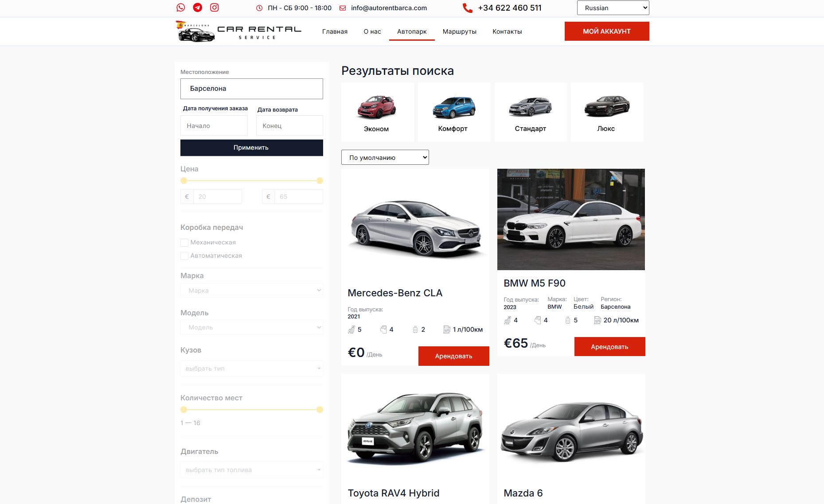The height and width of the screenshot is (504, 824).
Task: Click the МОЙ АККАУНТ button
Action: 607,31
